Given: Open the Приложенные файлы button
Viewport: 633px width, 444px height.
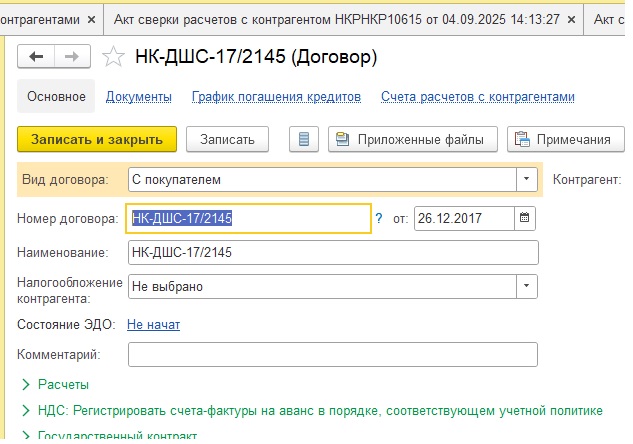Looking at the screenshot, I should click(x=413, y=139).
